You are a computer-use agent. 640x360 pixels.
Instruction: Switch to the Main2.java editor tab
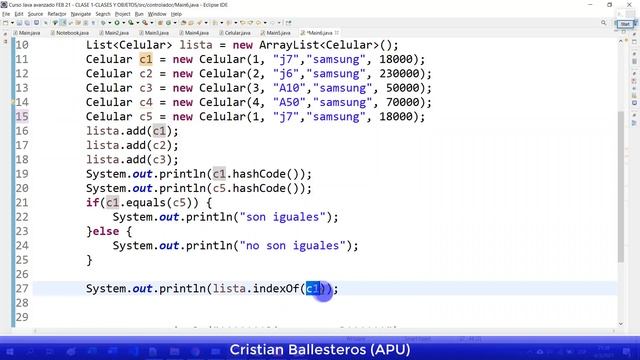point(114,33)
